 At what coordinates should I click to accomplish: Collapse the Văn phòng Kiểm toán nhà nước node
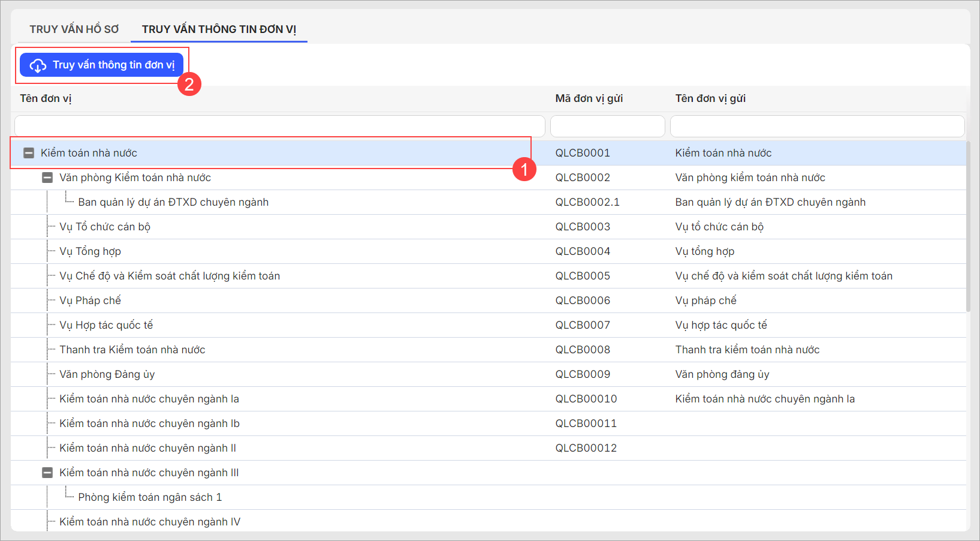point(47,178)
